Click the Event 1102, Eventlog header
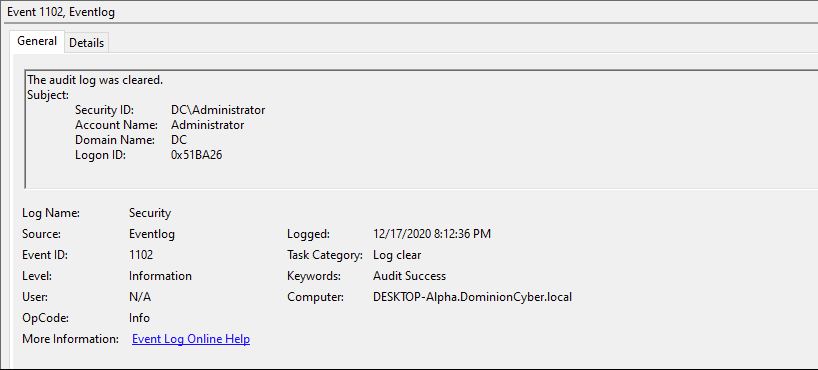 click(61, 13)
